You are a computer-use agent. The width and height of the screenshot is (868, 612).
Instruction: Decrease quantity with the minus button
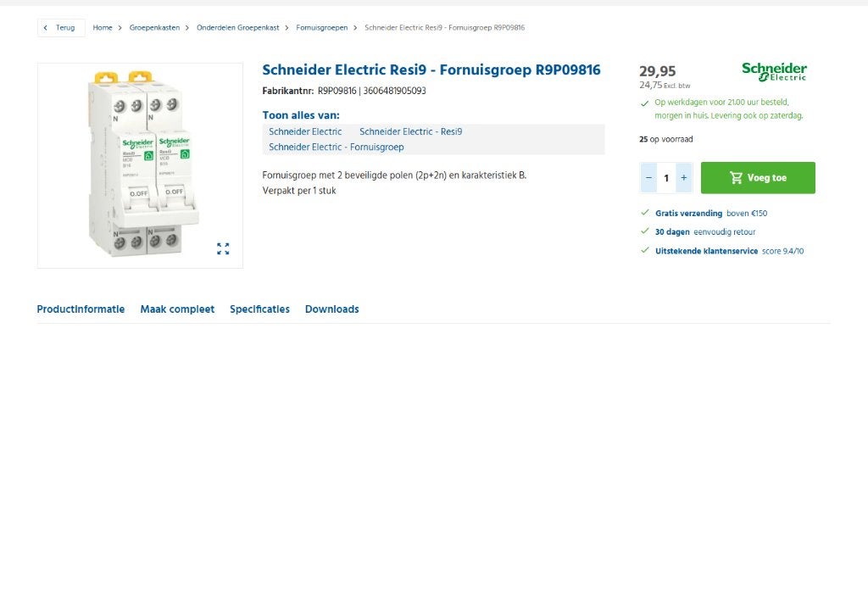point(648,178)
